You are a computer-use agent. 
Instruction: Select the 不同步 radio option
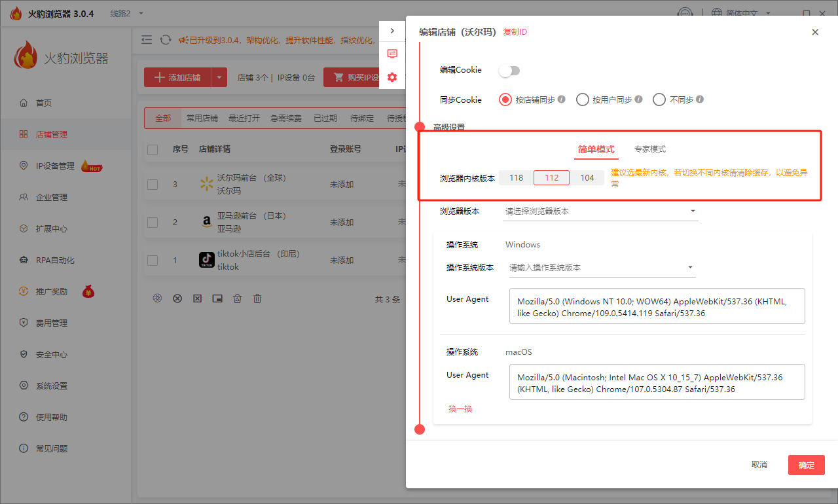coord(659,100)
